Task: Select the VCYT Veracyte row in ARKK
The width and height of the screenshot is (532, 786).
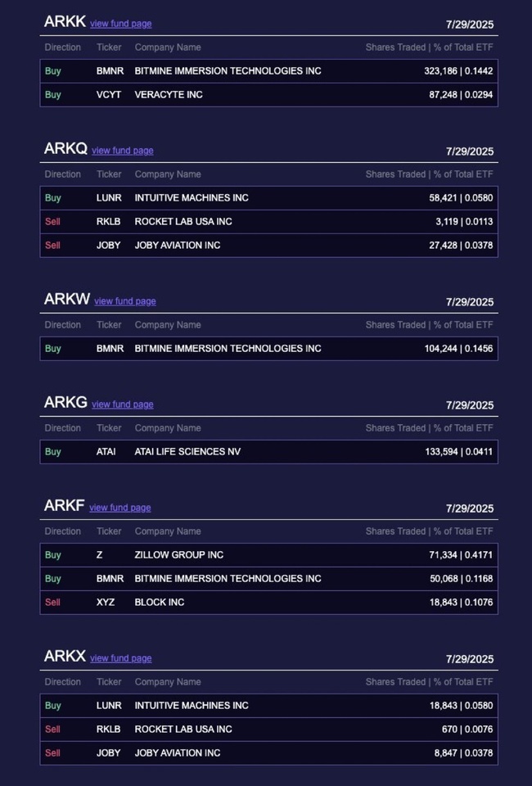Action: [x=269, y=95]
